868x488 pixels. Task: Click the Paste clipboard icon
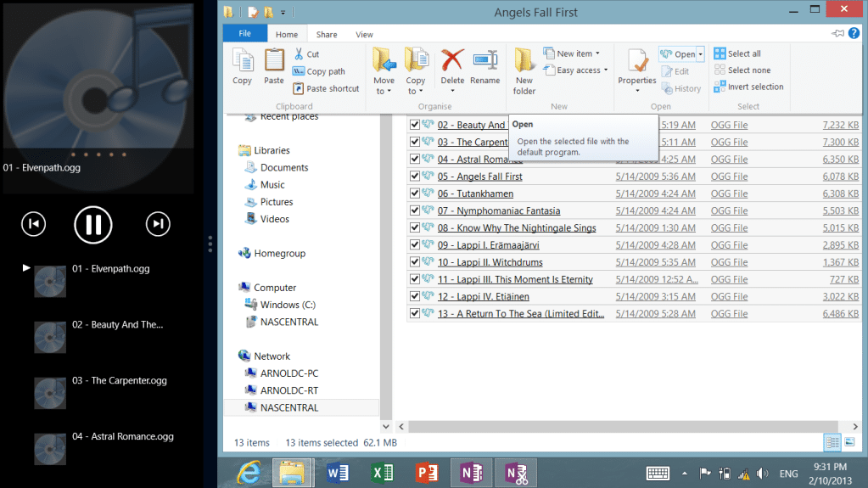click(x=274, y=66)
